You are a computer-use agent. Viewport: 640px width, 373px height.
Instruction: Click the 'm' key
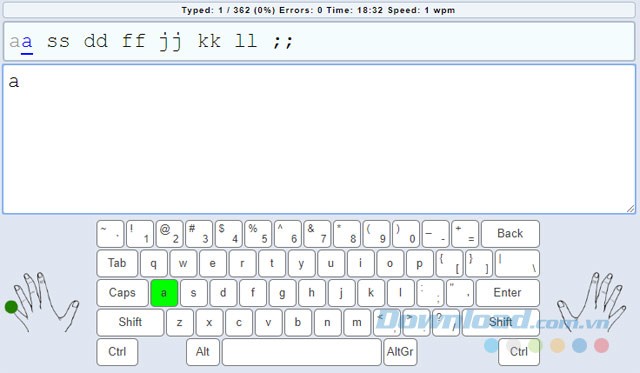pyautogui.click(x=357, y=322)
